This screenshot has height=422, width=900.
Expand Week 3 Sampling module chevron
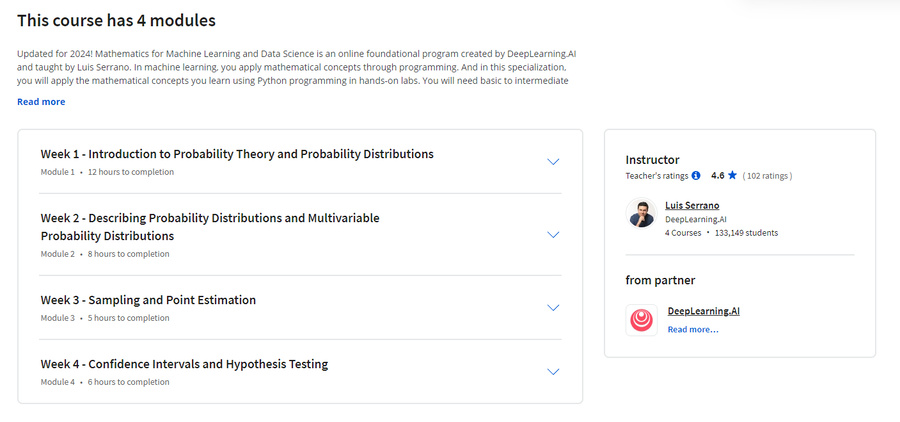553,308
